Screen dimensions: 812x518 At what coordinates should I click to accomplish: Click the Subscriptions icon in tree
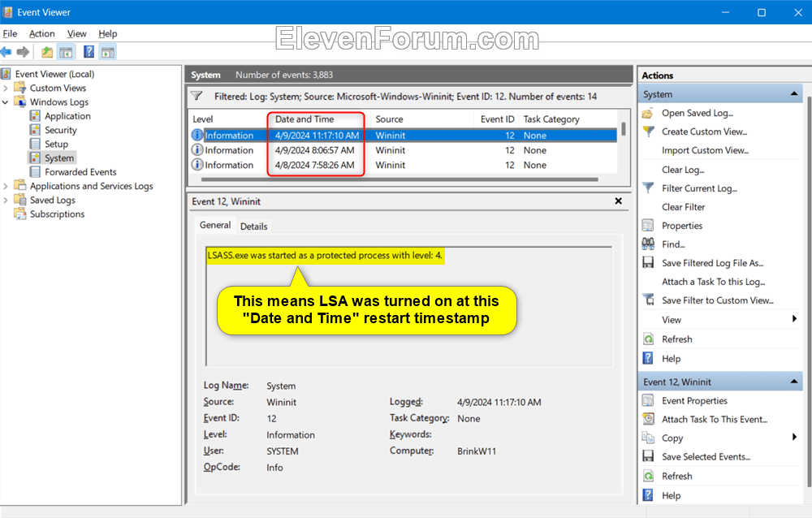[20, 214]
